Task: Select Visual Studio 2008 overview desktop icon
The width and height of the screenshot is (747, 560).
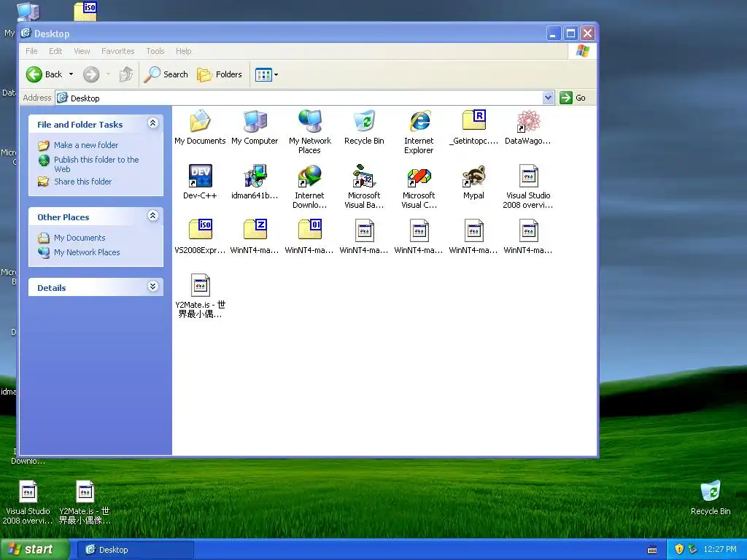Action: [28, 491]
